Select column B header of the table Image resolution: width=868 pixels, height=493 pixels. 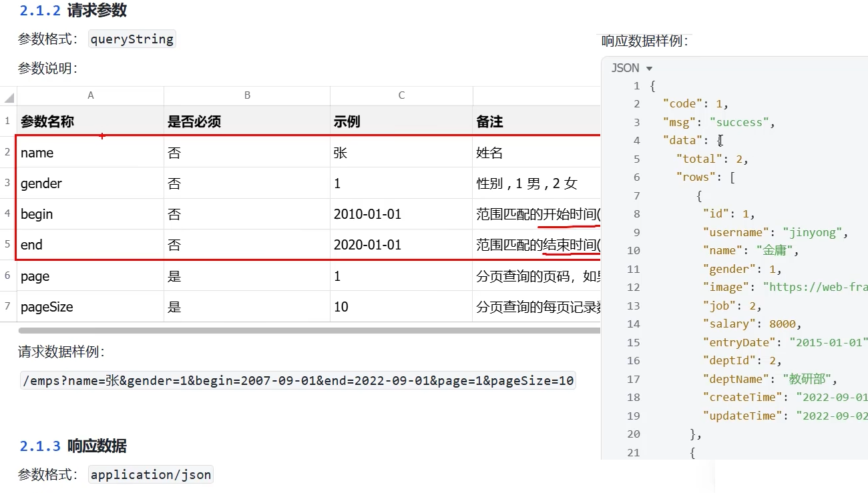[247, 95]
